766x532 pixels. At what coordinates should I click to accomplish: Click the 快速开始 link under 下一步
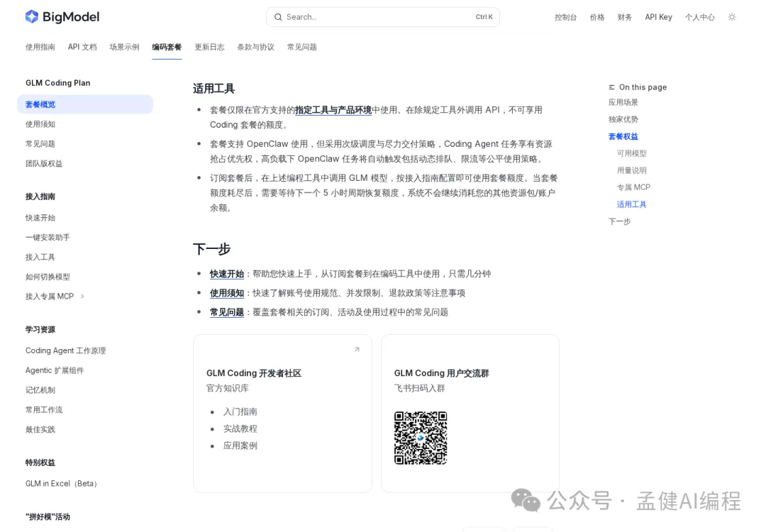pos(227,274)
